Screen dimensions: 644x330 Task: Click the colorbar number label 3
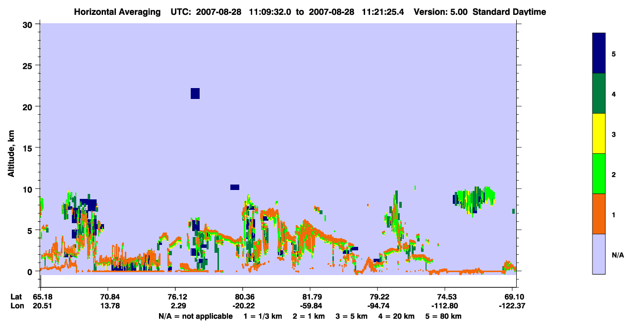[x=614, y=135]
